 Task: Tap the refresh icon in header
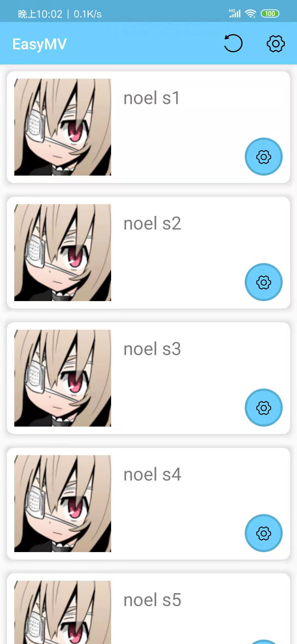233,43
